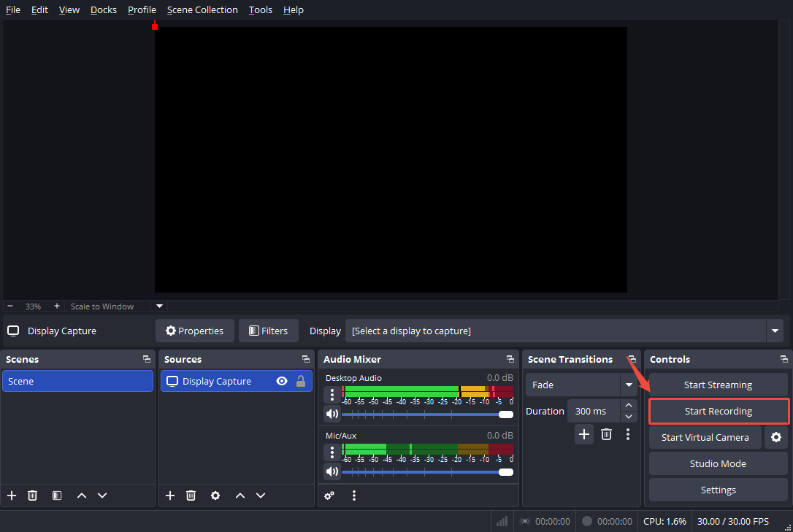Move Display Capture source up
This screenshot has height=532, width=793.
240,496
